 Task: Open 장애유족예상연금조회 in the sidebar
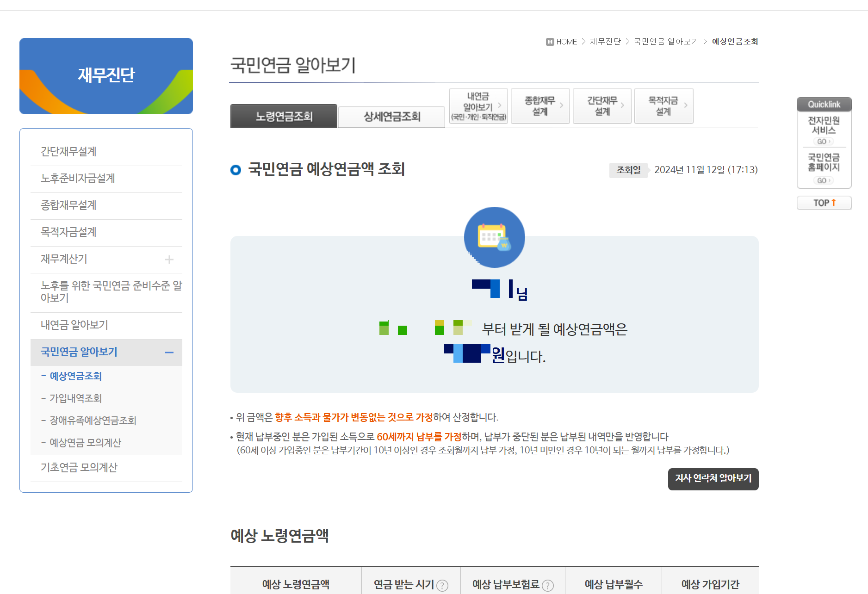point(92,421)
